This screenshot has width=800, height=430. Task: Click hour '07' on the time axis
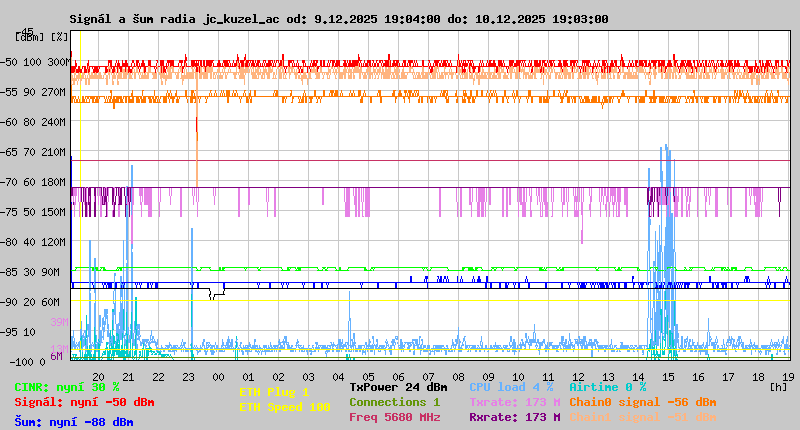coord(429,377)
